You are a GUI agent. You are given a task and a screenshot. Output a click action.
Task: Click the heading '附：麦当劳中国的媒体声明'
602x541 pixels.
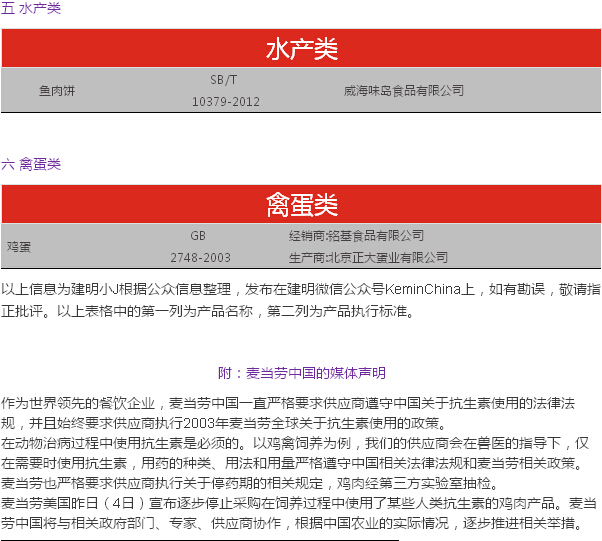tap(301, 373)
